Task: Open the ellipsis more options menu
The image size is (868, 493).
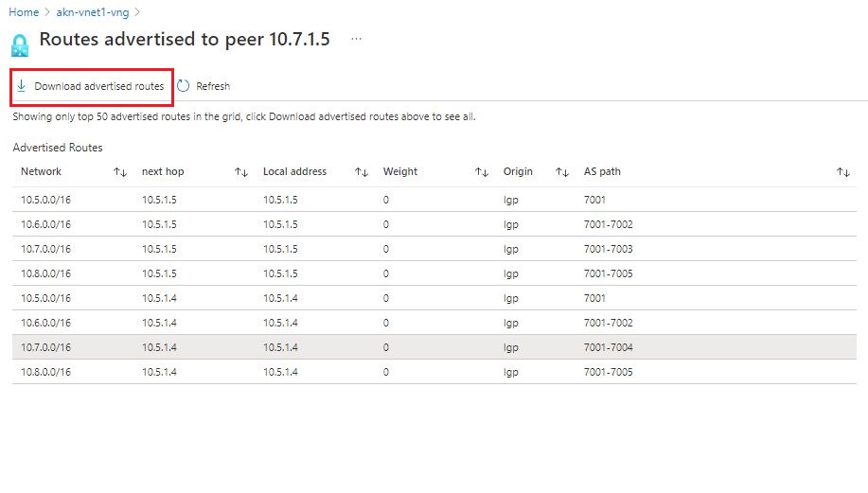Action: point(357,39)
